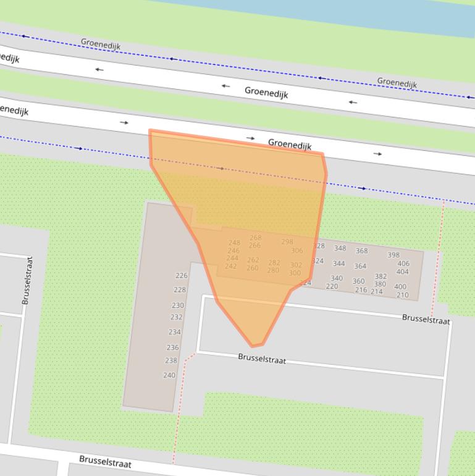The height and width of the screenshot is (476, 475).
Task: Click the vertically rotated Brusselstraat street label
Action: coord(26,280)
